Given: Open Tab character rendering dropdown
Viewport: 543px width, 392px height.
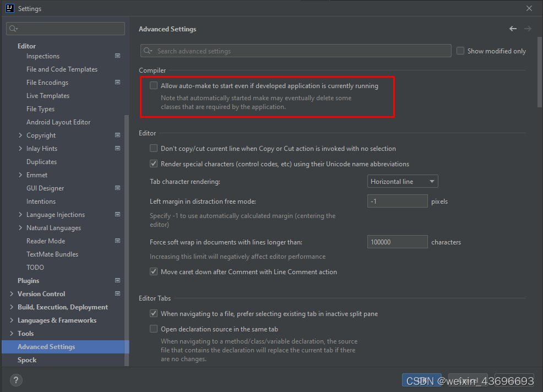Looking at the screenshot, I should [x=403, y=182].
